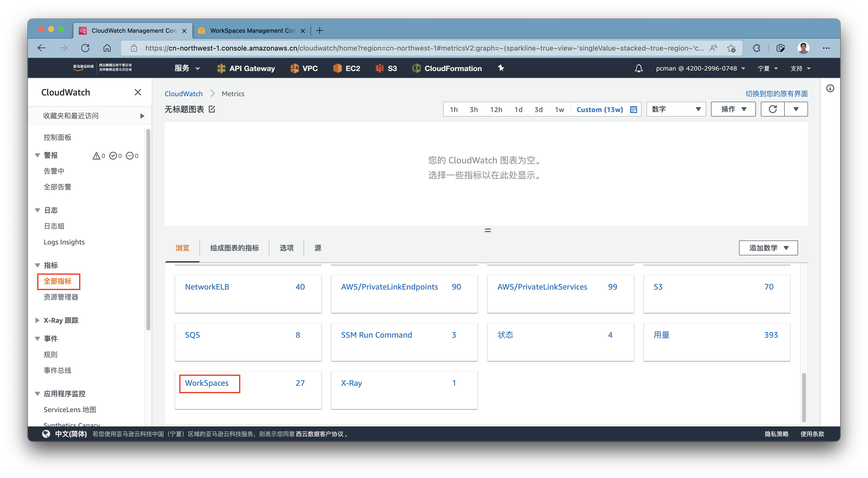Click the AWS logo in console header
Image resolution: width=868 pixels, height=478 pixels.
pos(102,68)
